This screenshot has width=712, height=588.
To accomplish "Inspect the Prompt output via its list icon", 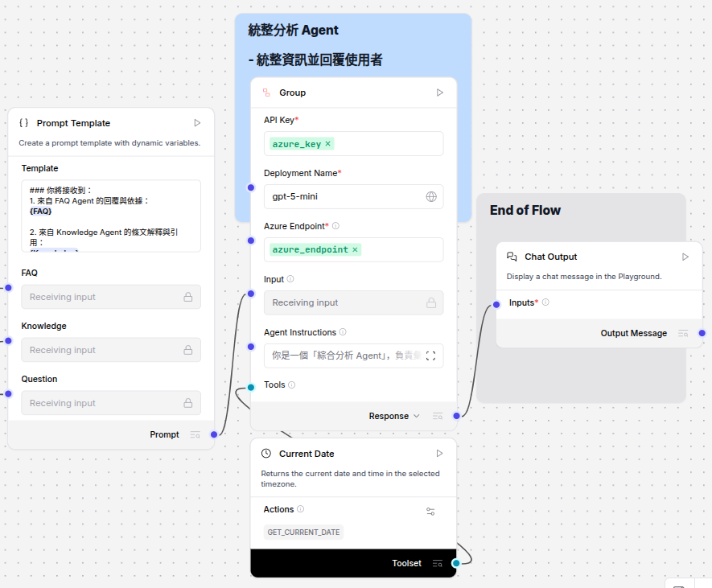I will click(x=195, y=434).
